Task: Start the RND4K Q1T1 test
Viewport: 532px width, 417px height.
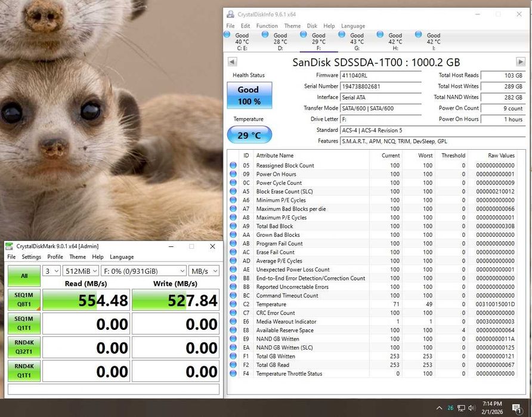Action: tap(24, 371)
